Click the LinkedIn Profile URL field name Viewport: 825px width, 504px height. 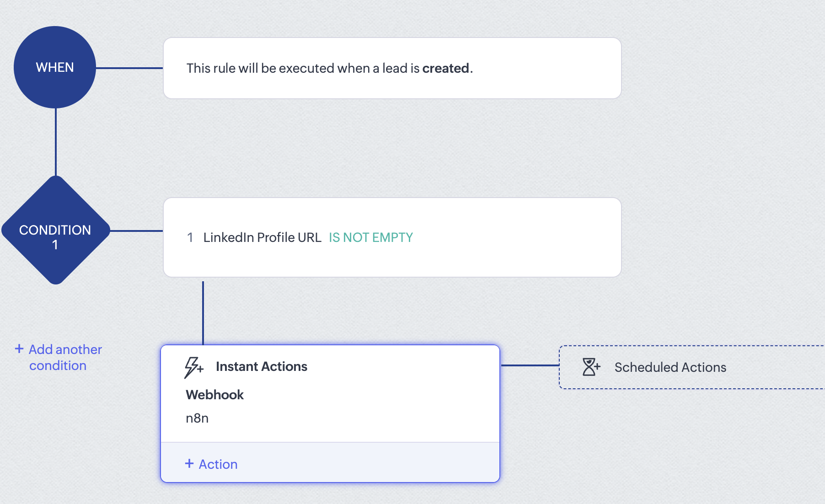262,237
